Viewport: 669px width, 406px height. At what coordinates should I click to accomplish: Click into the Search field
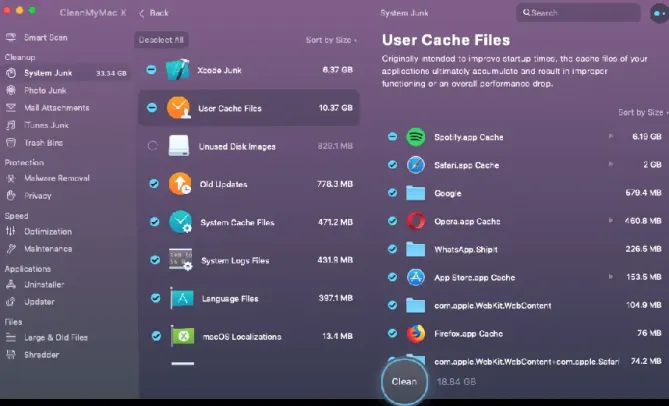pyautogui.click(x=579, y=13)
